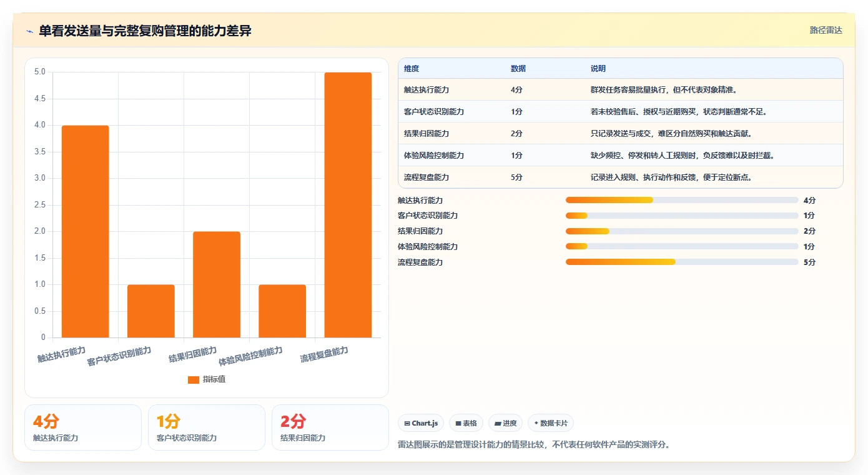Click the 路径雷达 label in header
Screen dimensions: 868x475
click(826, 30)
